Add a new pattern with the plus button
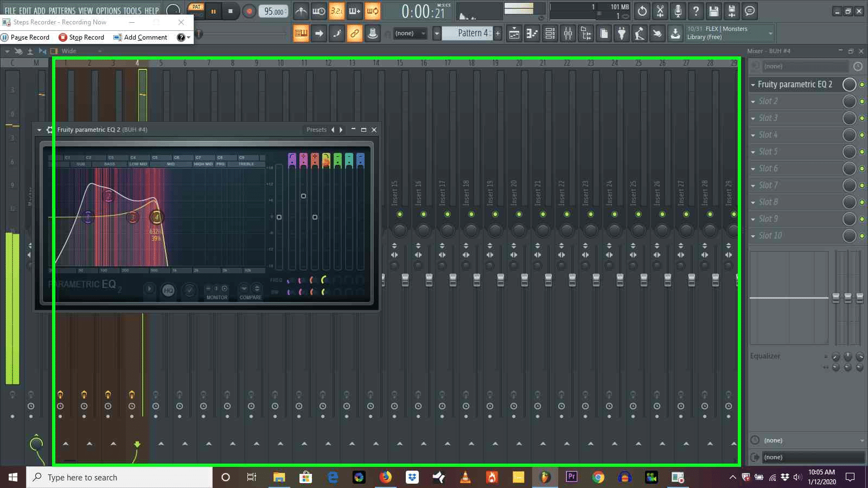Image resolution: width=868 pixels, height=488 pixels. point(497,34)
